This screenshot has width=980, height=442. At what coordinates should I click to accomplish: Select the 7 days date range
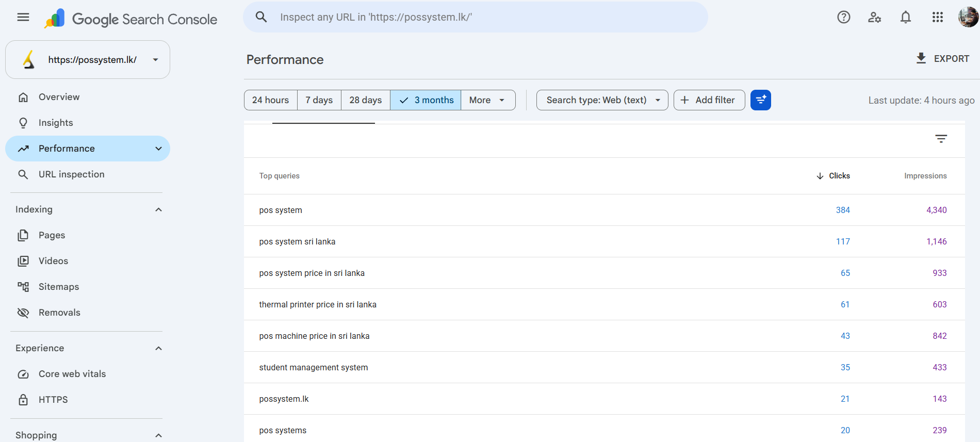click(319, 100)
